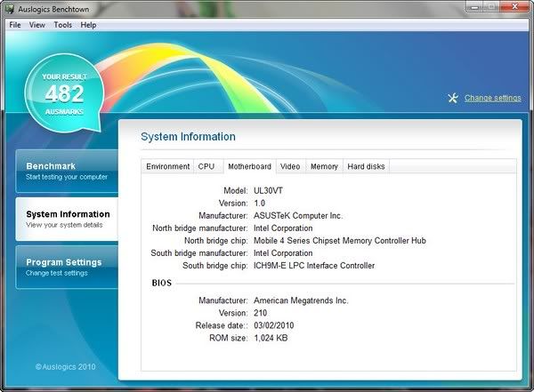Click the Auslogics 2010 copyright text
Viewport: 534px width, 392px height.
point(65,367)
